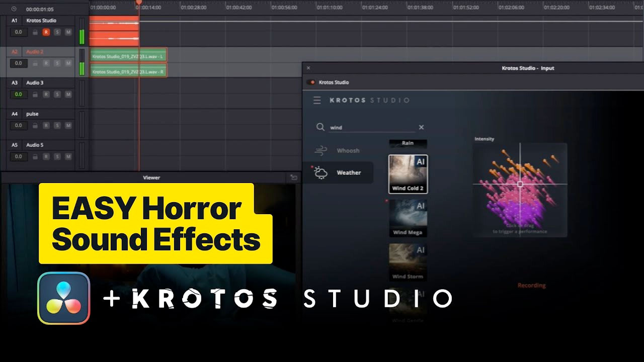Click the pulse track name on A4
The width and height of the screenshot is (644, 362).
click(32, 114)
